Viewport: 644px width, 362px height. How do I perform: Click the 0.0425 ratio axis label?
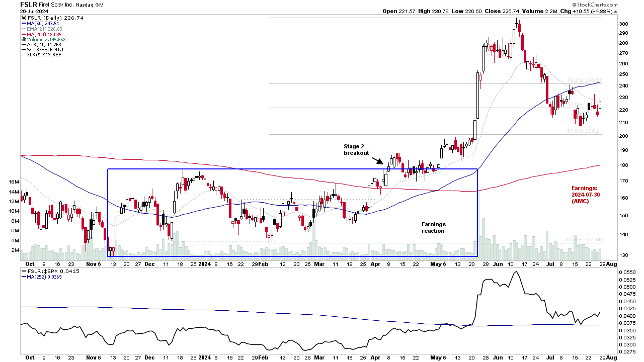click(626, 308)
